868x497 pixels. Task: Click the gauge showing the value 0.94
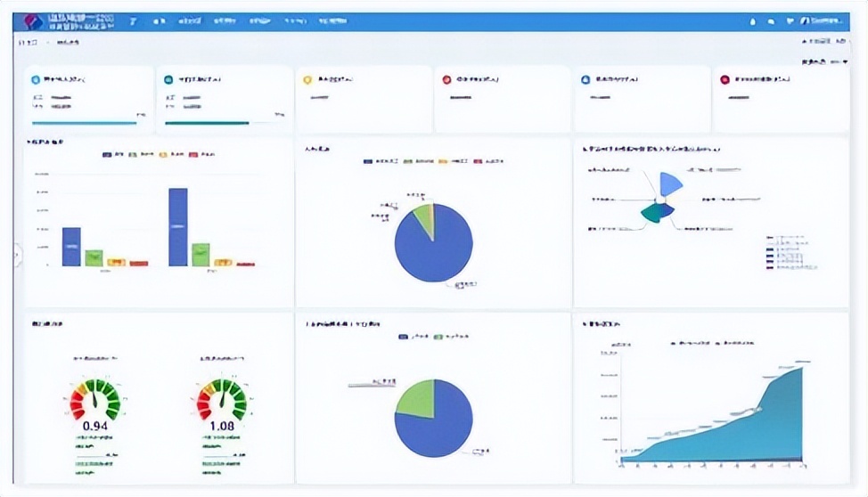coord(94,401)
